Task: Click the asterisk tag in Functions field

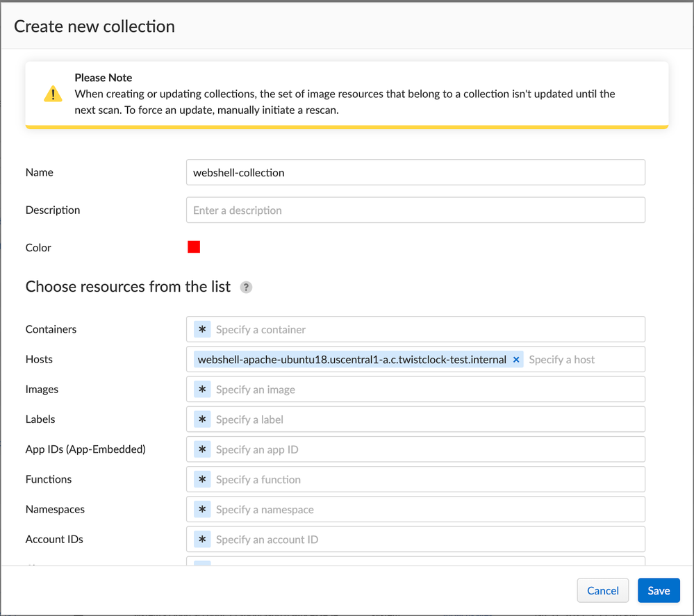Action: [x=202, y=479]
